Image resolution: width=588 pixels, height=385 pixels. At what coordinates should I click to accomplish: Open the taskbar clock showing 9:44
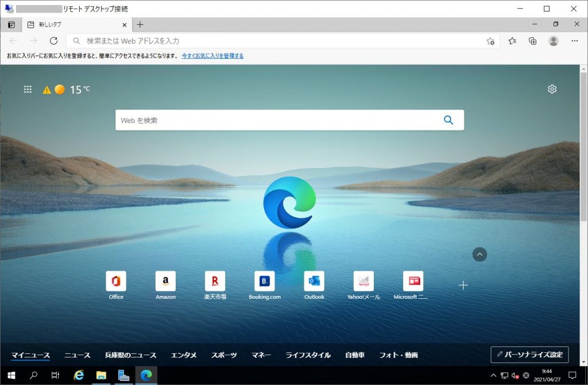click(x=547, y=375)
